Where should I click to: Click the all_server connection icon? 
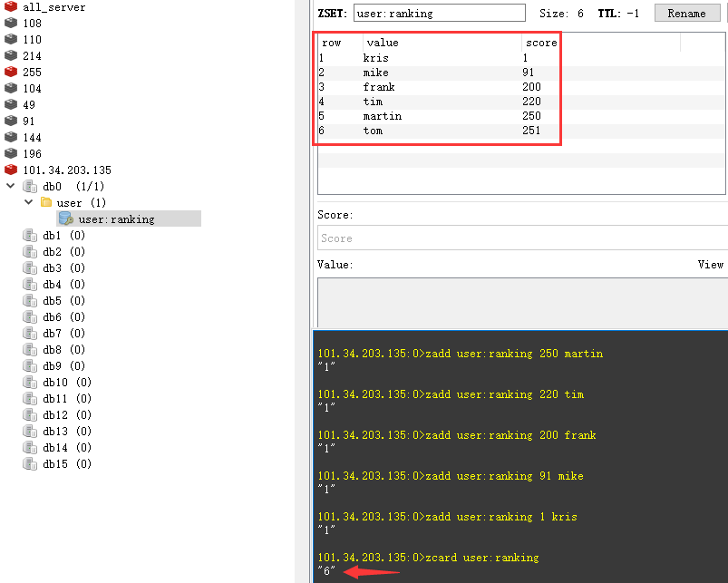pyautogui.click(x=11, y=7)
